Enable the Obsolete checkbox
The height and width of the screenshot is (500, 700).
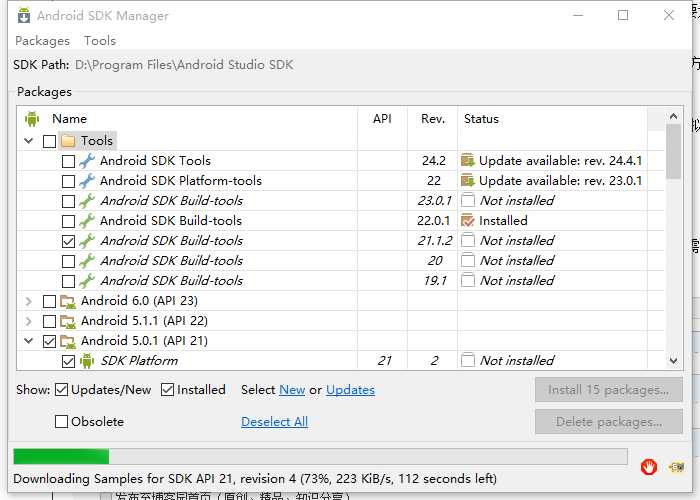coord(61,421)
